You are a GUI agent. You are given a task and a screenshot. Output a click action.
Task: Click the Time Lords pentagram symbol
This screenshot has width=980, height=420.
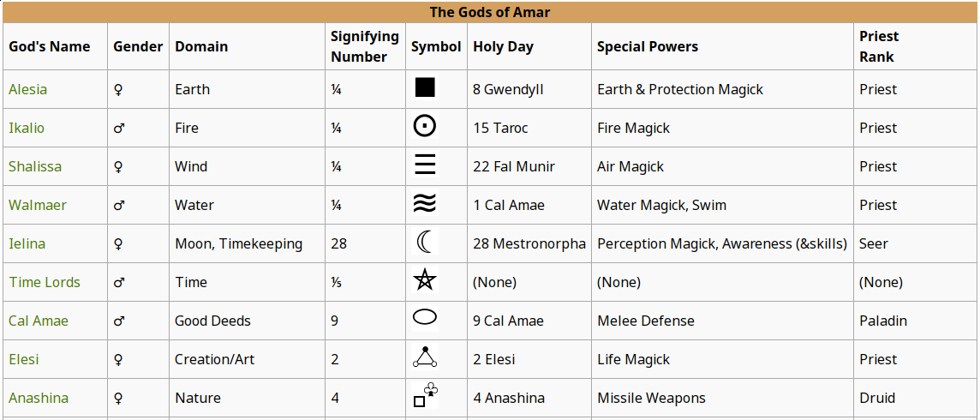425,281
